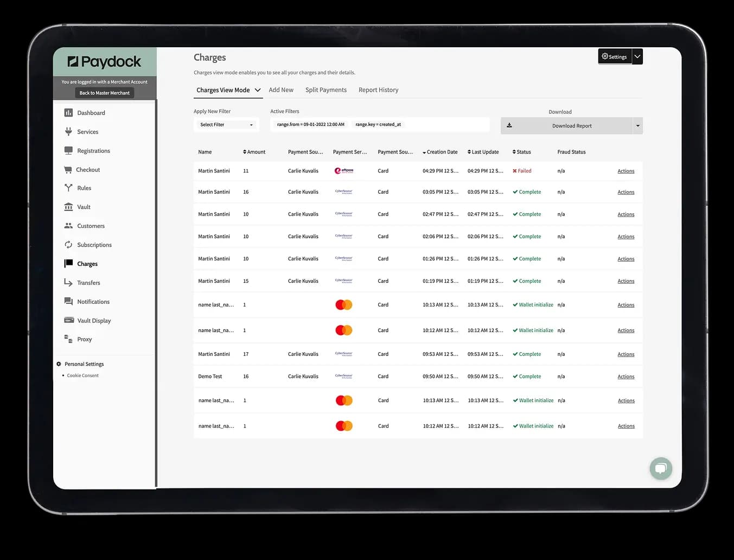The height and width of the screenshot is (560, 734).
Task: Open Actions for 03:05 PM charge
Action: pyautogui.click(x=626, y=192)
